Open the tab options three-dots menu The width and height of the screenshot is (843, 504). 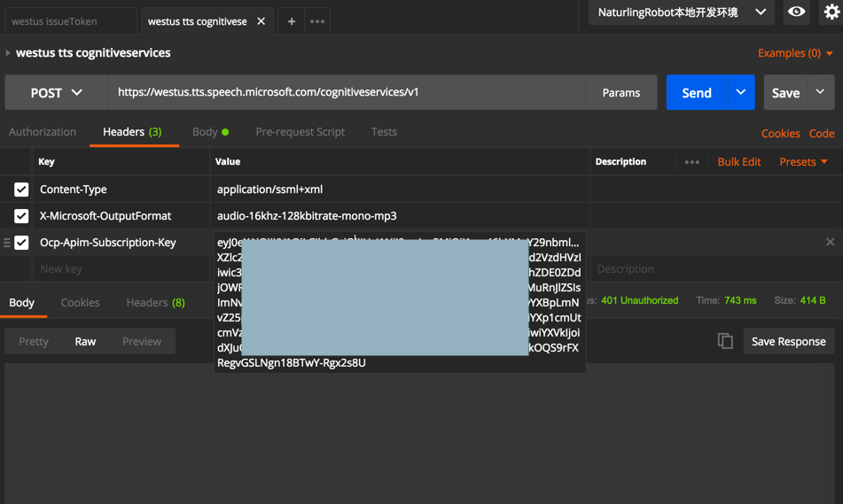pyautogui.click(x=317, y=21)
